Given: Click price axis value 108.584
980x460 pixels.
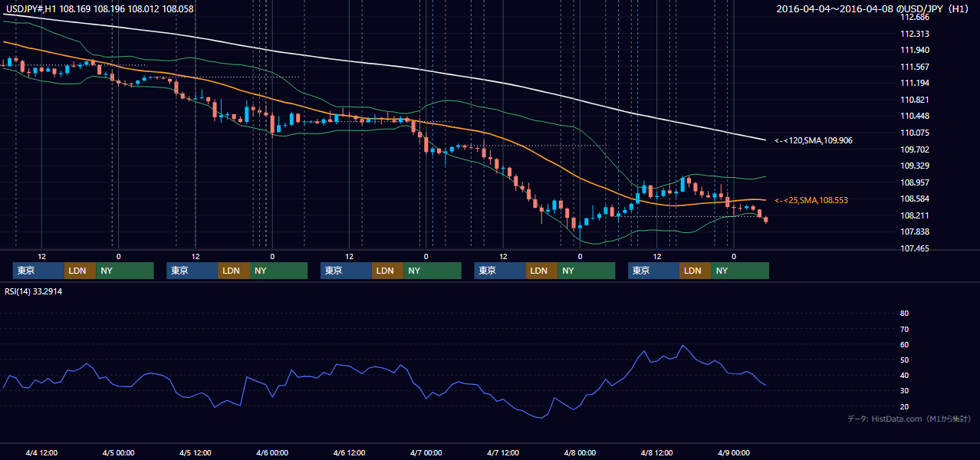Looking at the screenshot, I should pos(915,199).
